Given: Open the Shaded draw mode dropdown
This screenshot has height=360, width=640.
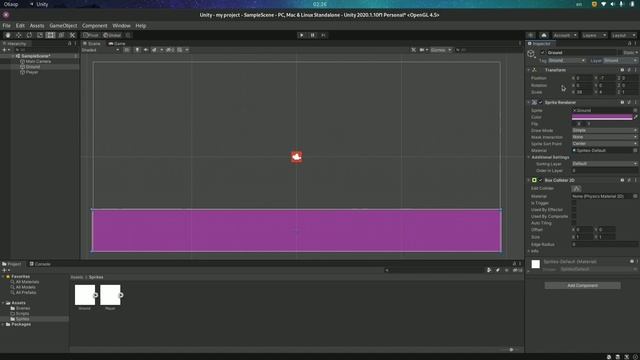Looking at the screenshot, I should click(x=100, y=50).
